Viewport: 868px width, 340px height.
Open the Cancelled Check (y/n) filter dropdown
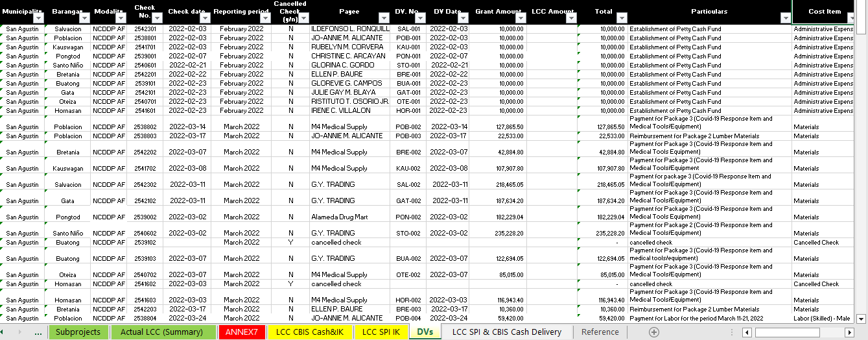(303, 19)
